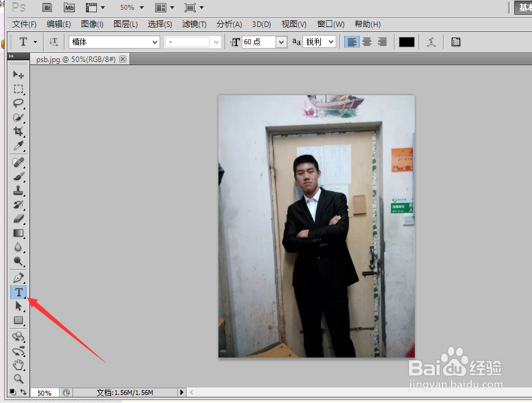Click the status bar zoom field 50%
The image size is (532, 403).
[44, 393]
